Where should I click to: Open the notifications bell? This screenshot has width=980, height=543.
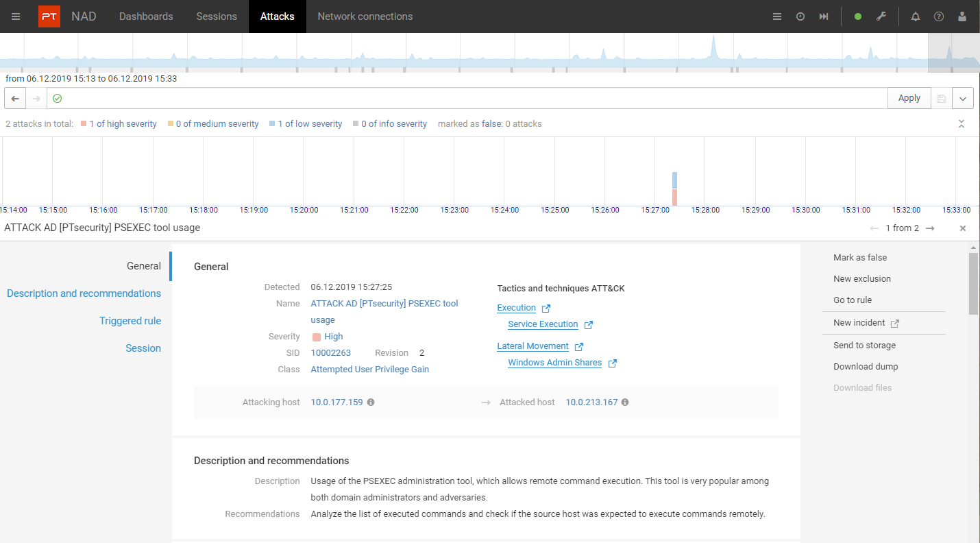pyautogui.click(x=916, y=16)
